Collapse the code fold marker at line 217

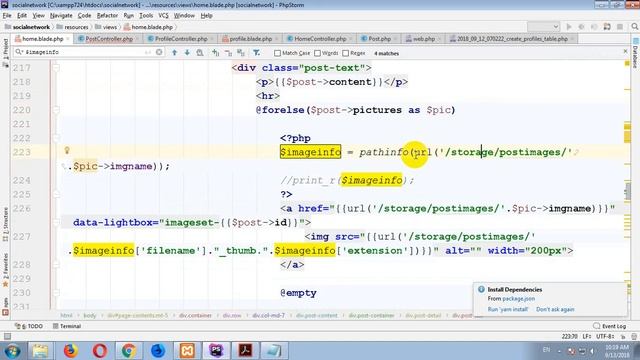coord(56,68)
